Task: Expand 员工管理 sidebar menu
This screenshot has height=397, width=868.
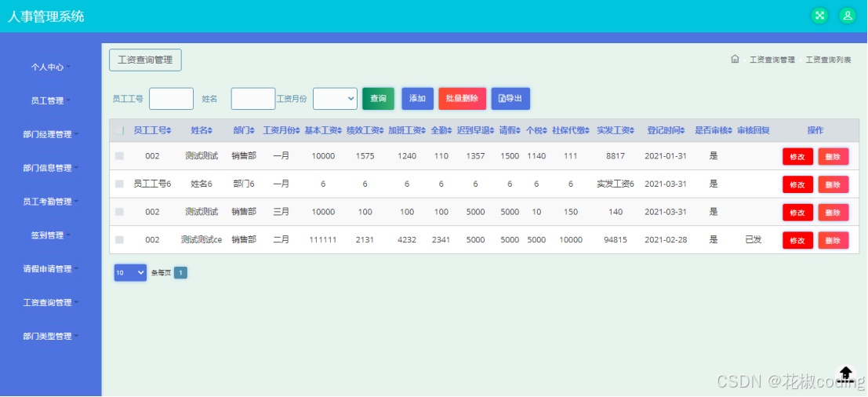Action: point(50,100)
